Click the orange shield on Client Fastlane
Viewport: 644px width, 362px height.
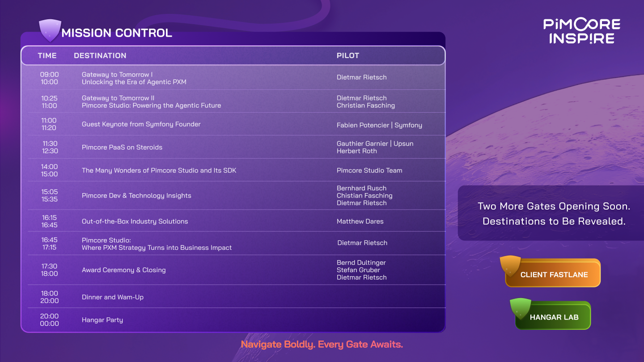[510, 265]
